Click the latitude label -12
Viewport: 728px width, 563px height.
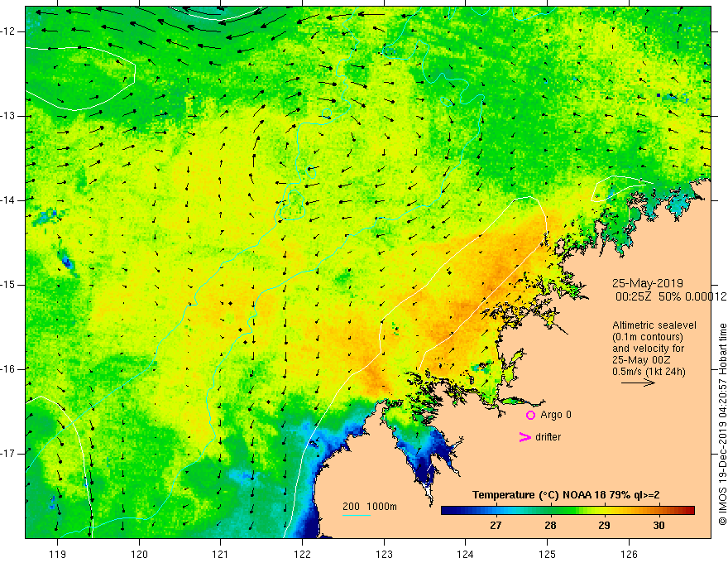click(9, 31)
